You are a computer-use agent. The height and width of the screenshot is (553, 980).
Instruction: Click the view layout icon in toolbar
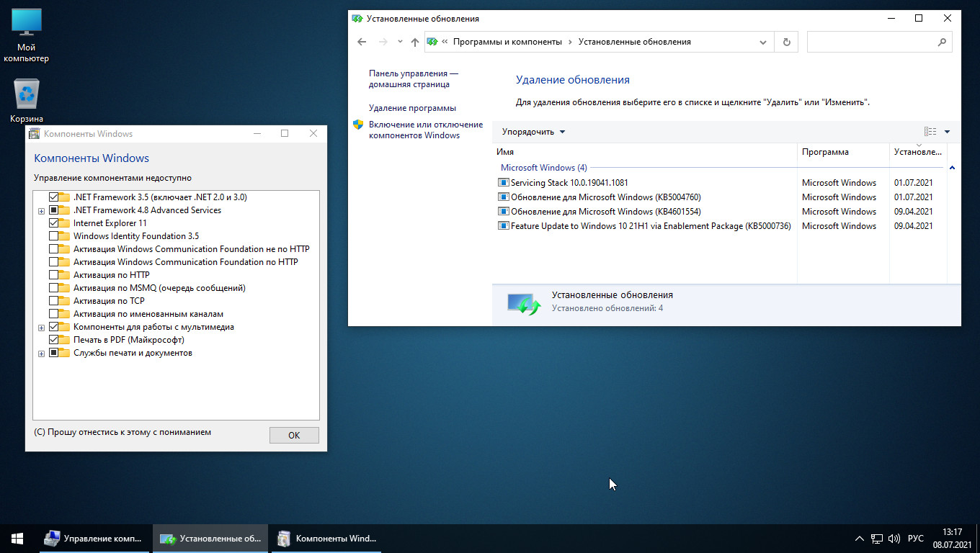930,132
